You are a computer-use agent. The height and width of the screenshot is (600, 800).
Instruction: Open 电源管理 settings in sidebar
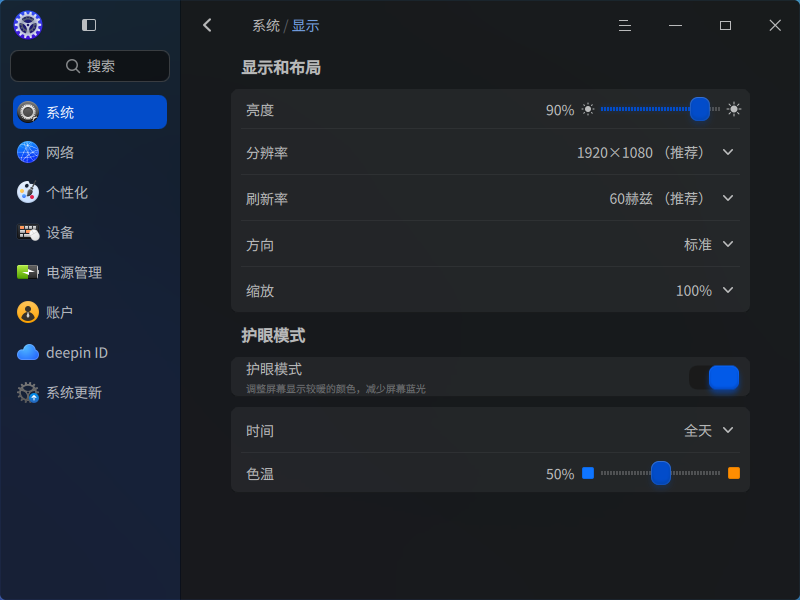tap(90, 272)
